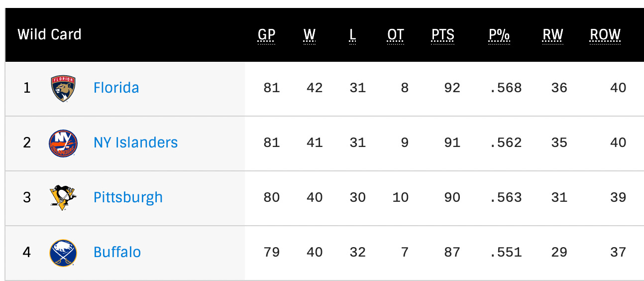
Task: Click the ROW column header
Action: coord(605,35)
